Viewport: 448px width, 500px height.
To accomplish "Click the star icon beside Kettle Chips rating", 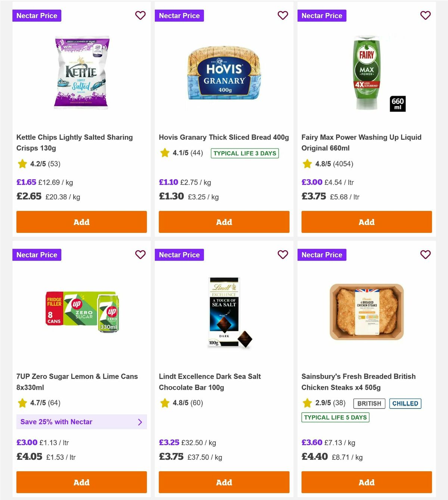I will tap(22, 164).
